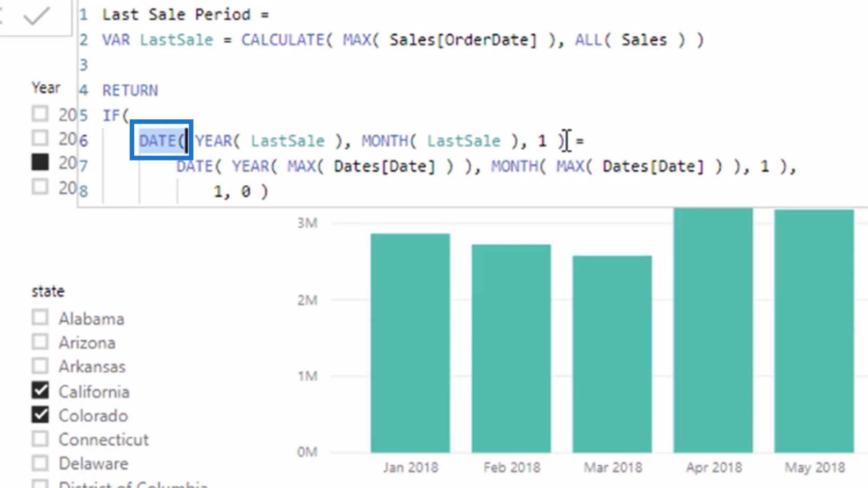Deselect the filled black Year checkbox
Viewport: 868px width, 488px height.
[40, 162]
